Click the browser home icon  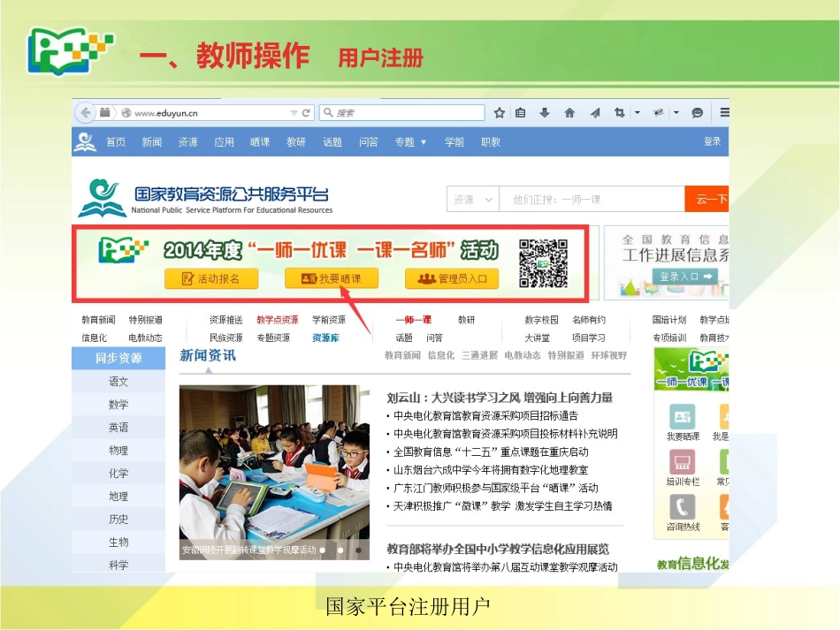(x=569, y=112)
